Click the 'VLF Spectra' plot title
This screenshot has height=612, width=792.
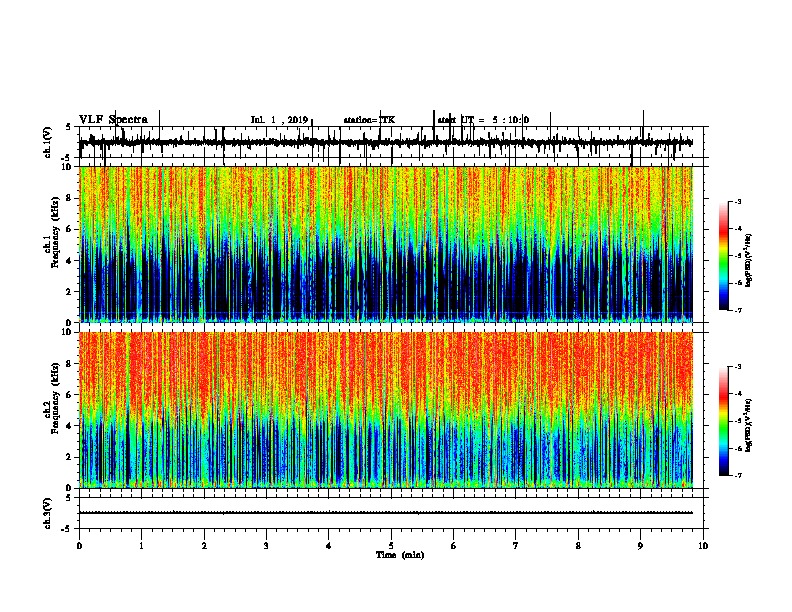point(113,120)
